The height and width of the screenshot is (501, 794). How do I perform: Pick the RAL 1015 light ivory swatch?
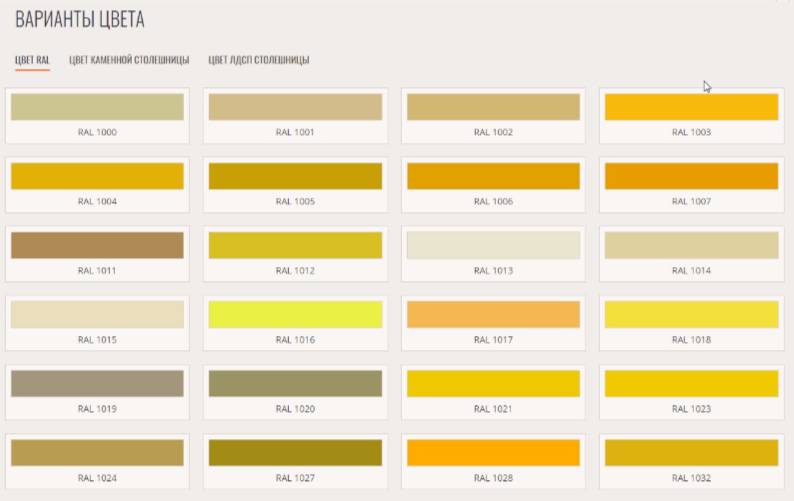pos(97,314)
